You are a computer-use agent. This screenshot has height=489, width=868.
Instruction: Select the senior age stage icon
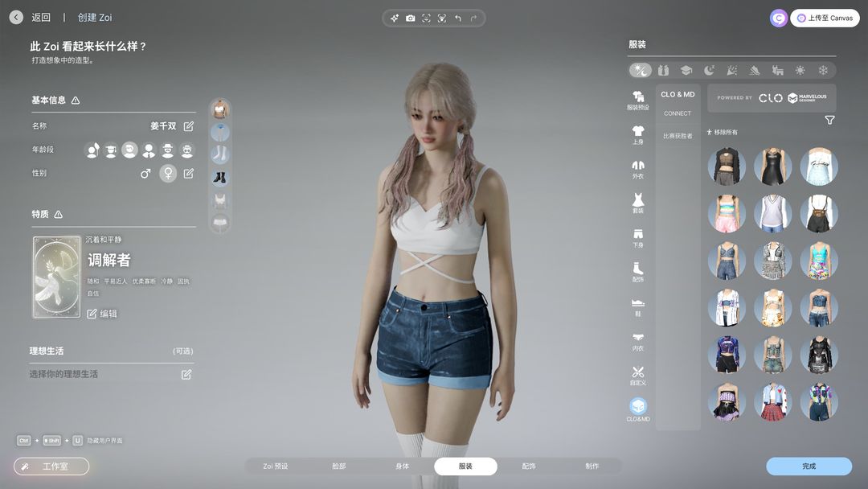(187, 150)
